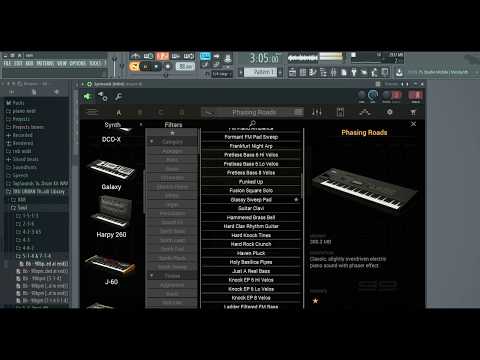This screenshot has height=360, width=480.
Task: Open the FILE menu in FL Studio
Action: (x=7, y=63)
